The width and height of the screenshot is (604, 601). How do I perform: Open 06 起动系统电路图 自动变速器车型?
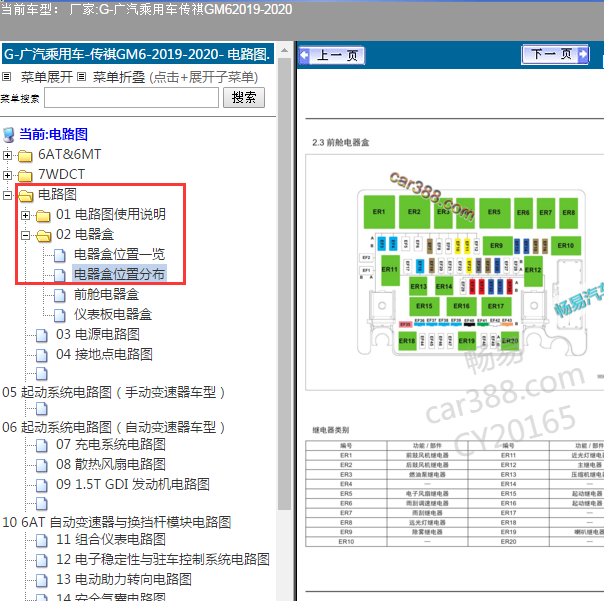coord(114,427)
